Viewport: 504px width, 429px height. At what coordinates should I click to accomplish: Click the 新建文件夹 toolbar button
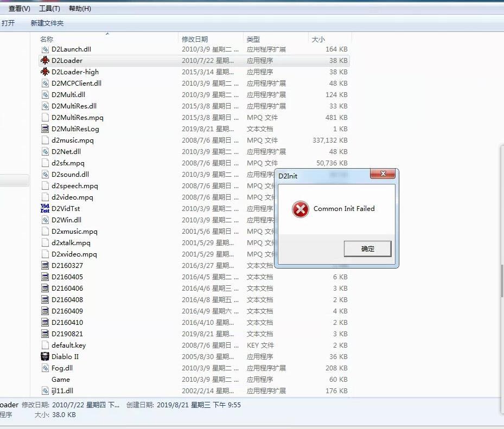[47, 23]
